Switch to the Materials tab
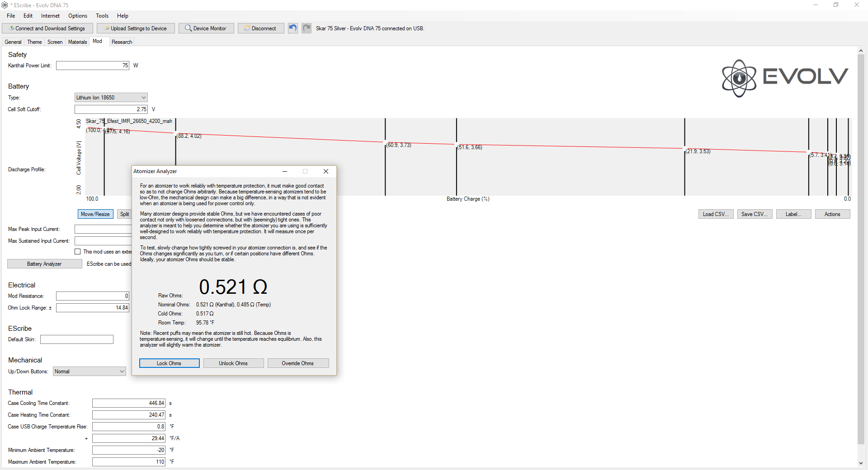This screenshot has height=470, width=868. 77,42
